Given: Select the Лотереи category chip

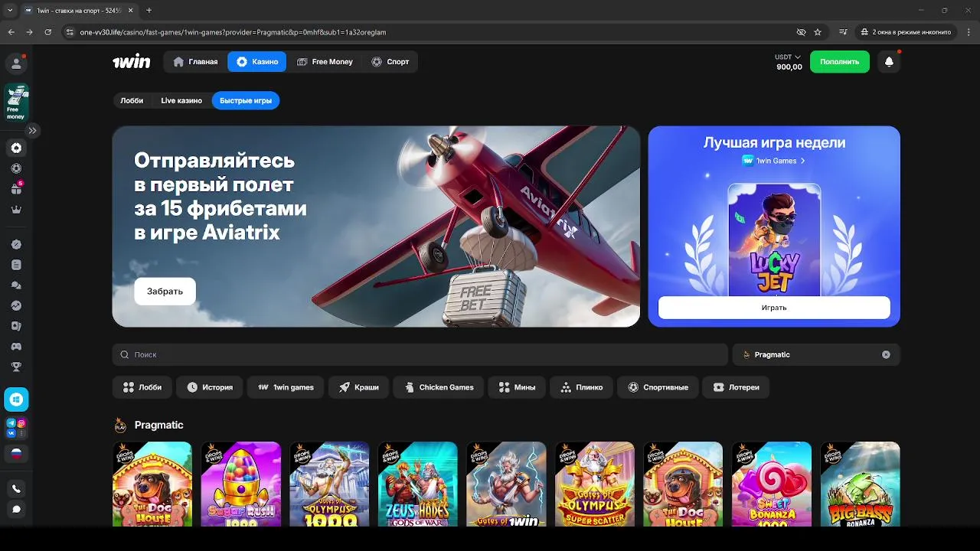Looking at the screenshot, I should point(736,387).
